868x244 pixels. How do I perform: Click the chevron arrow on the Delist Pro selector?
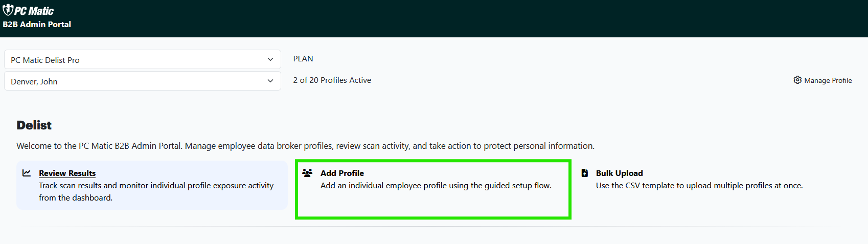pyautogui.click(x=270, y=59)
